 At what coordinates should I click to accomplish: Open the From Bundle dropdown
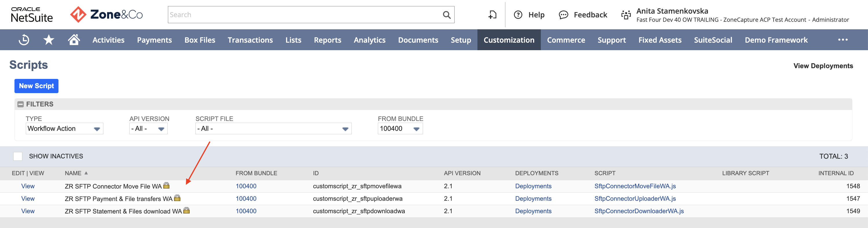click(400, 128)
